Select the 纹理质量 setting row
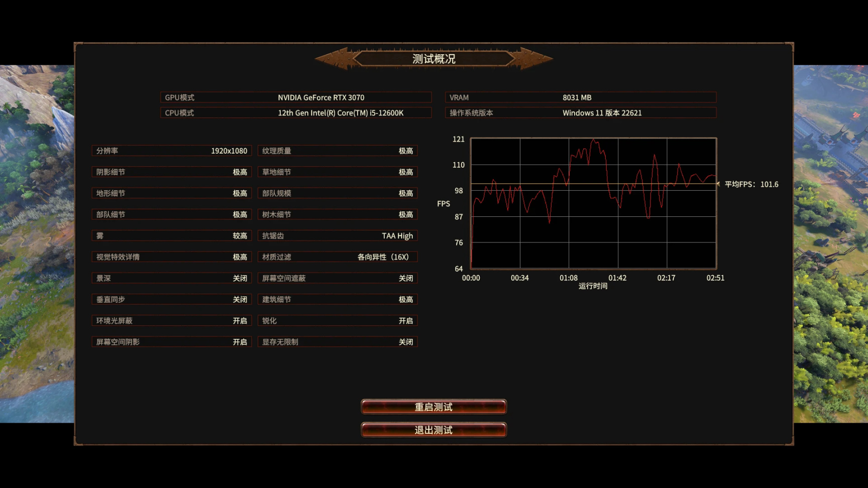Screen dimensions: 868x488 pos(338,151)
